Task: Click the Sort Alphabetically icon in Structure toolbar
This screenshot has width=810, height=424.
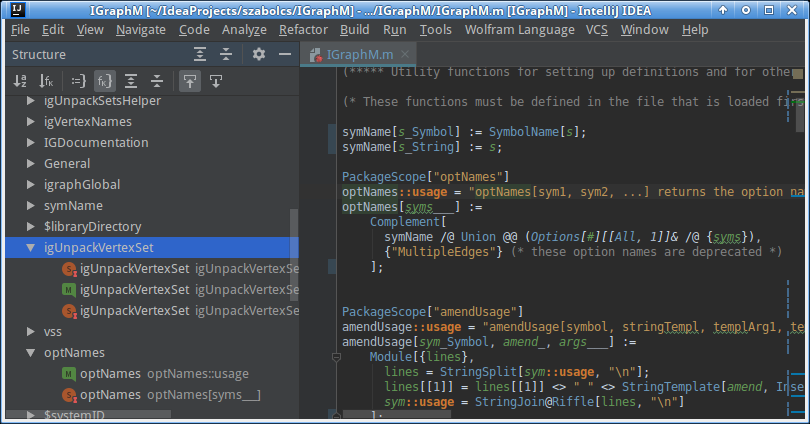Action: tap(20, 81)
